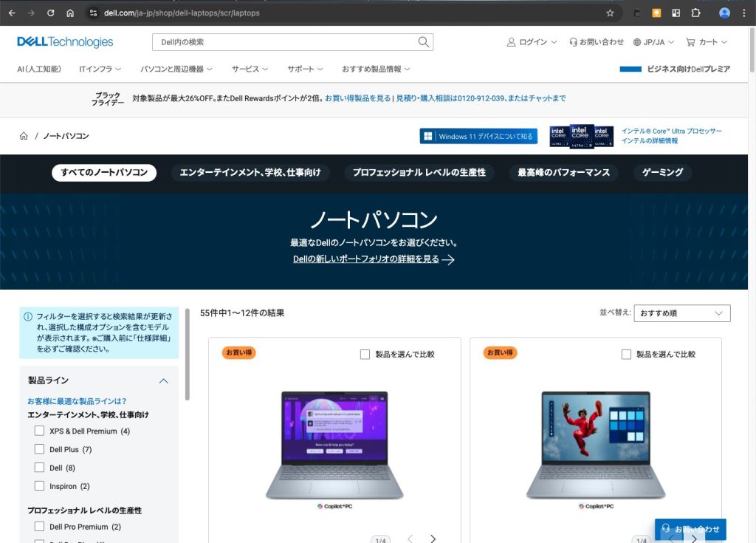Expand パソコンと周辺機器 menu
Screen dimensions: 756x543
(x=176, y=69)
